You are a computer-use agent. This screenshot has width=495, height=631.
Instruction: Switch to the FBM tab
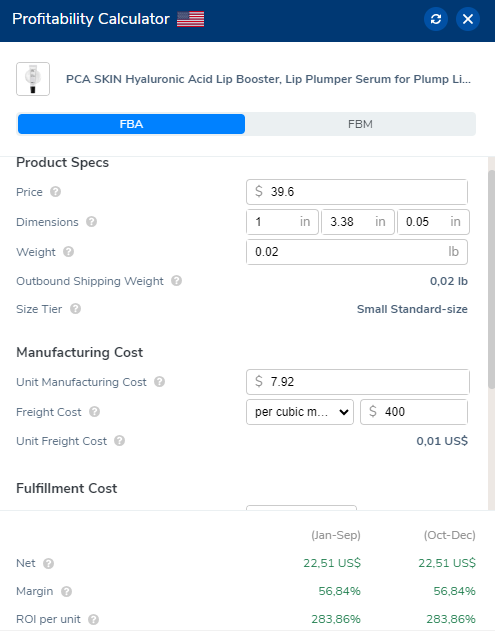[x=360, y=124]
